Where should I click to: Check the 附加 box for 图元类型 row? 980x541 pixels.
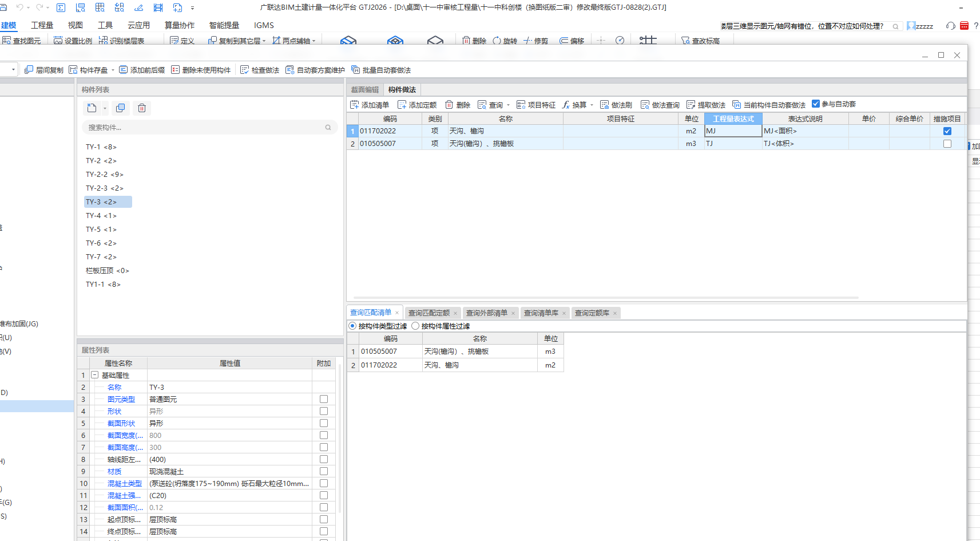pos(324,399)
